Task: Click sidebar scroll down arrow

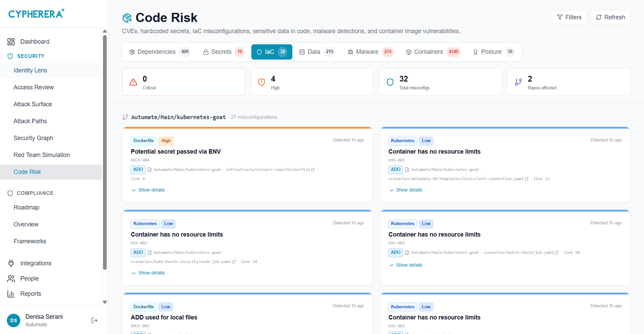Action: click(105, 302)
